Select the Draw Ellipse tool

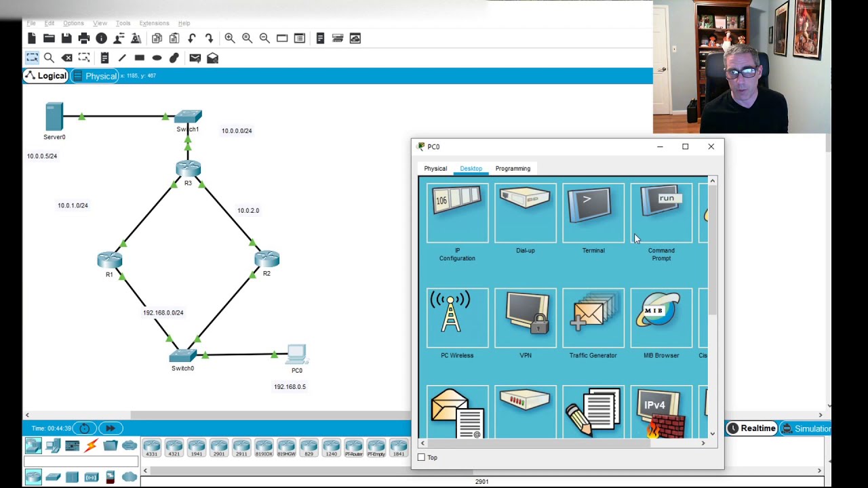tap(157, 58)
